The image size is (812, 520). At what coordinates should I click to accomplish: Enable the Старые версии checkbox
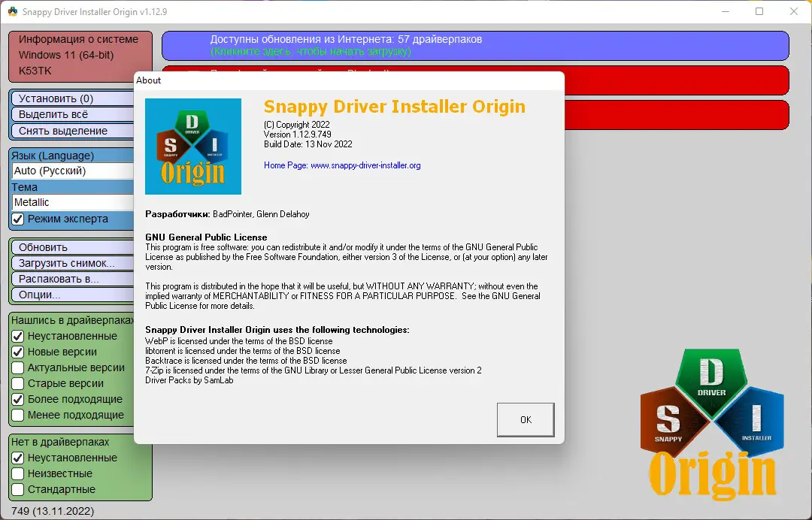18,383
